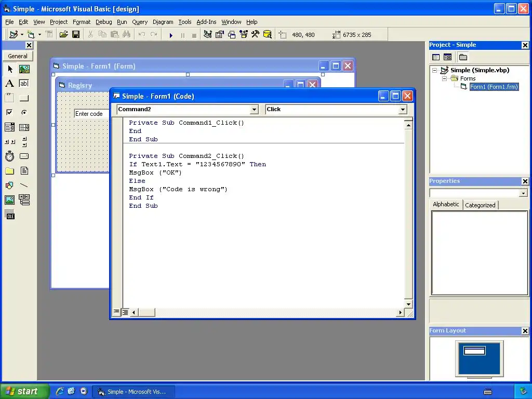Switch to Full Module View in code window
Image resolution: width=532 pixels, height=399 pixels.
[125, 312]
